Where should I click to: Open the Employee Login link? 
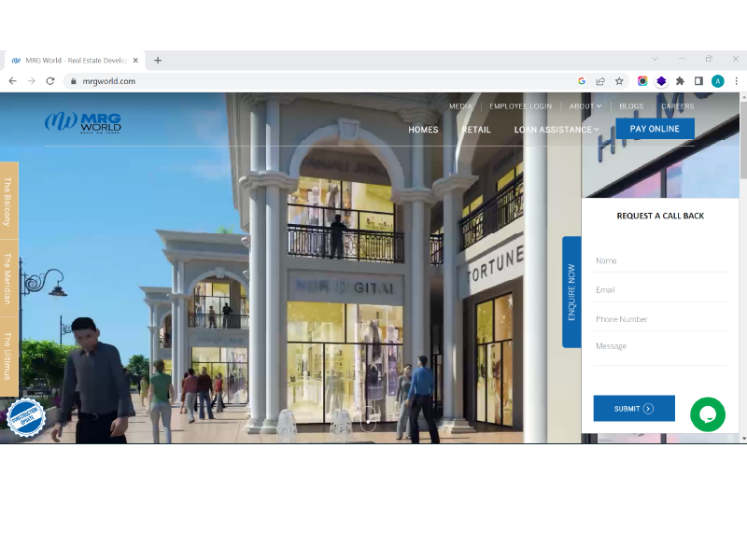tap(520, 106)
